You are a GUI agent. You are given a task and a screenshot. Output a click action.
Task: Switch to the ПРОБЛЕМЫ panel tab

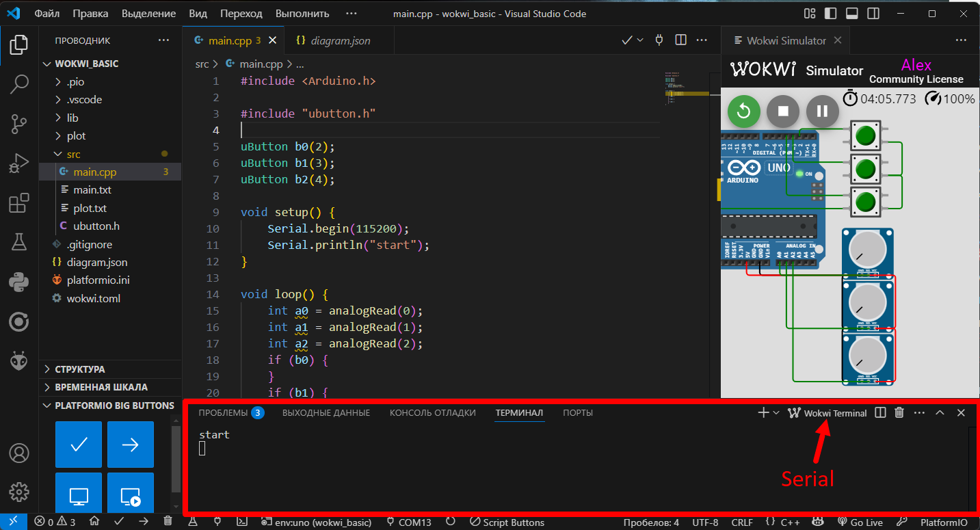231,412
